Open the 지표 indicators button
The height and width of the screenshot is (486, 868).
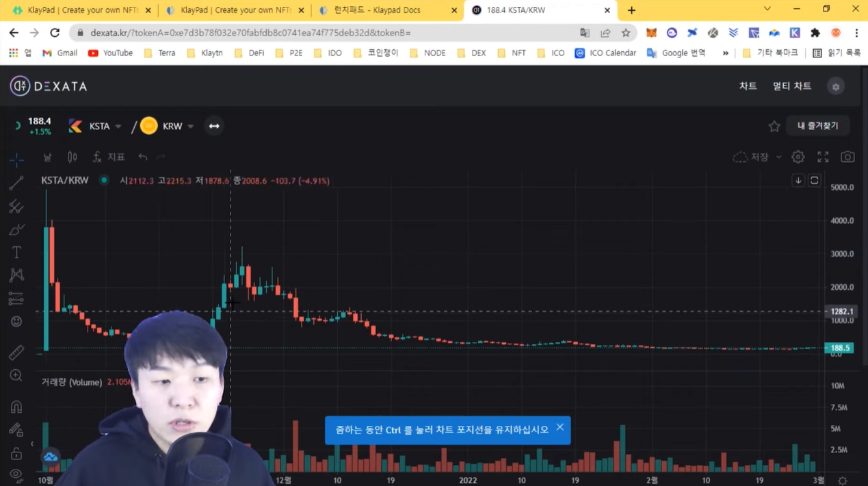coord(109,157)
